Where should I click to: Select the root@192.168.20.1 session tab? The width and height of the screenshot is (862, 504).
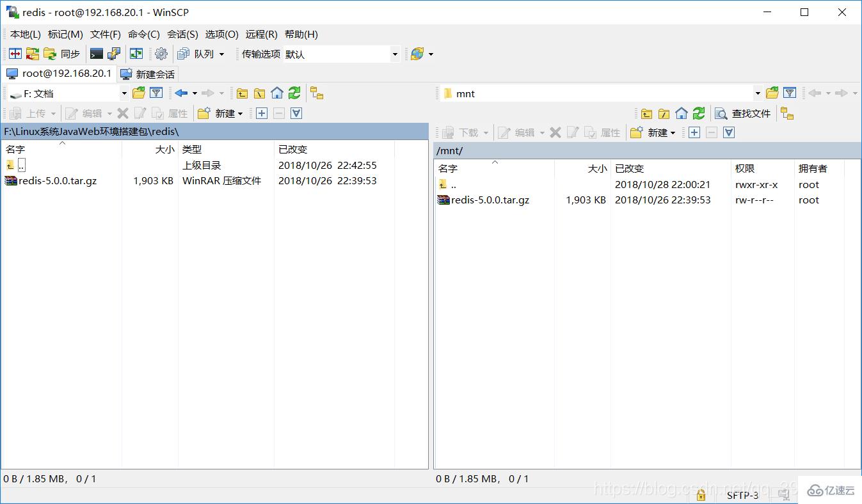(x=60, y=74)
